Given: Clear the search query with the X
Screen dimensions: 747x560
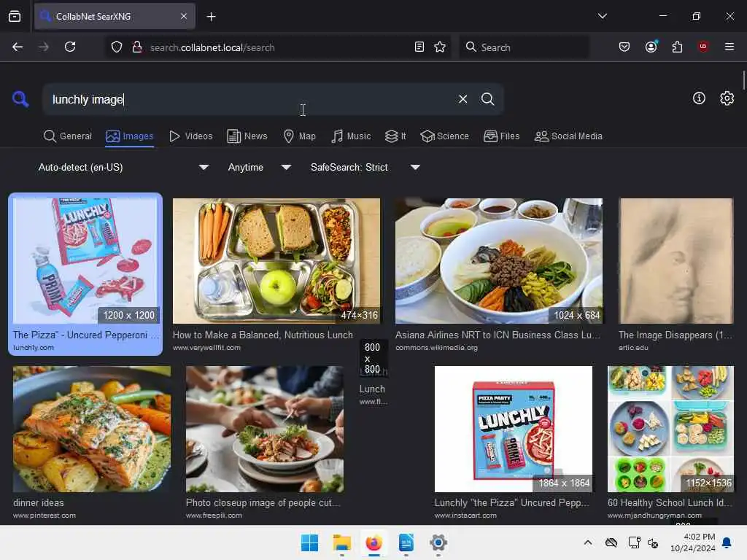Looking at the screenshot, I should (x=462, y=99).
